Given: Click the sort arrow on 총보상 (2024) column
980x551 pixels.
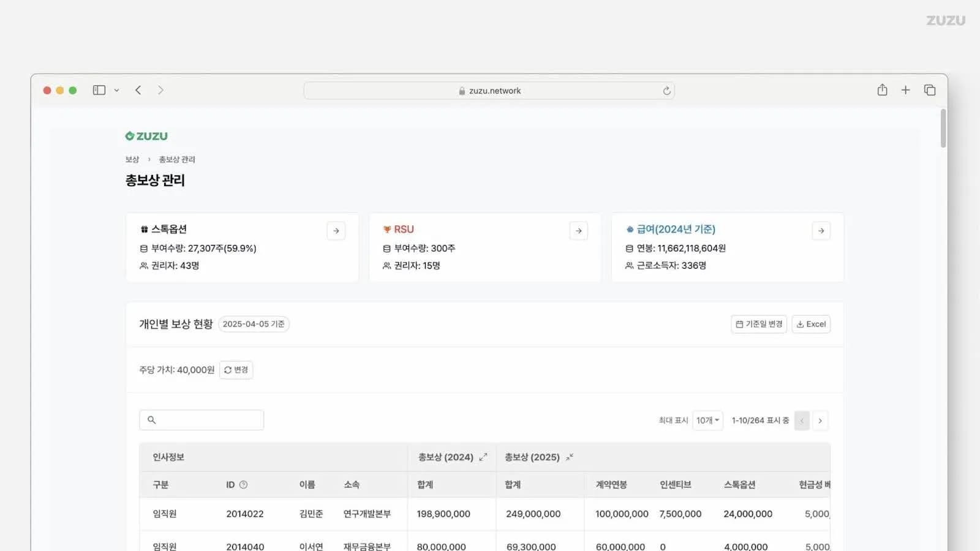Looking at the screenshot, I should [x=483, y=457].
